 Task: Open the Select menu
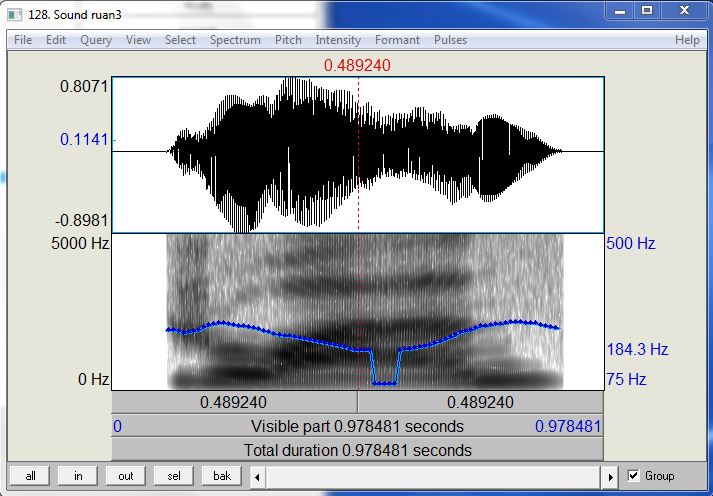click(x=180, y=40)
